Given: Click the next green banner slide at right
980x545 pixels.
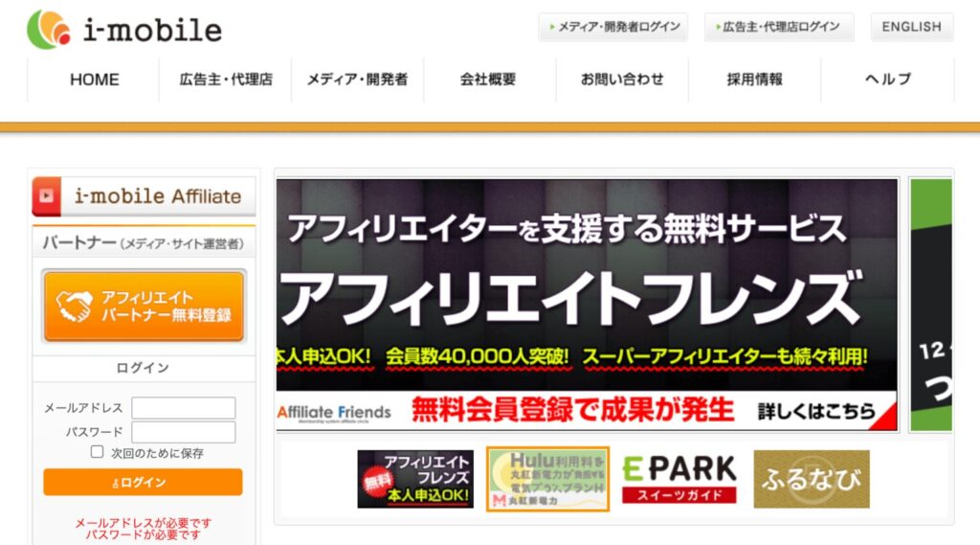Looking at the screenshot, I should 931,305.
